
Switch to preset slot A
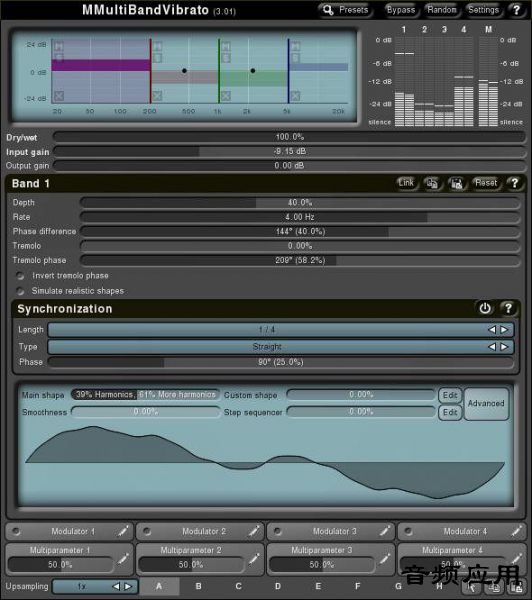tap(159, 586)
